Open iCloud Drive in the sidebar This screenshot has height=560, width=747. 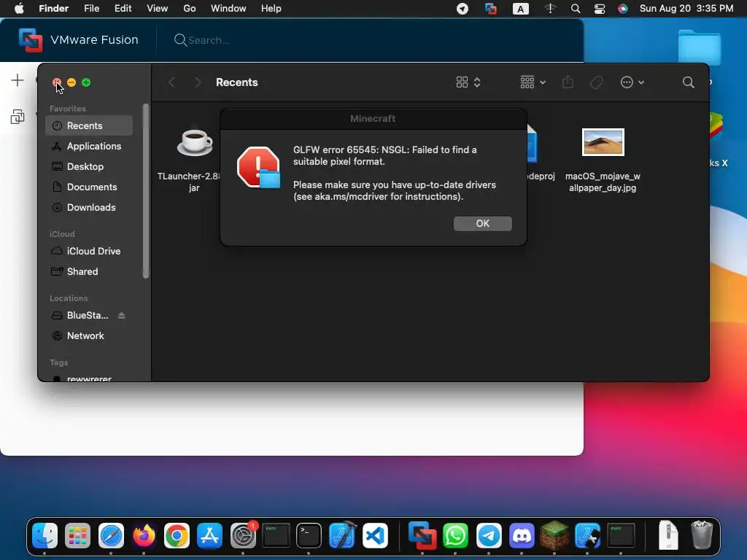88,251
